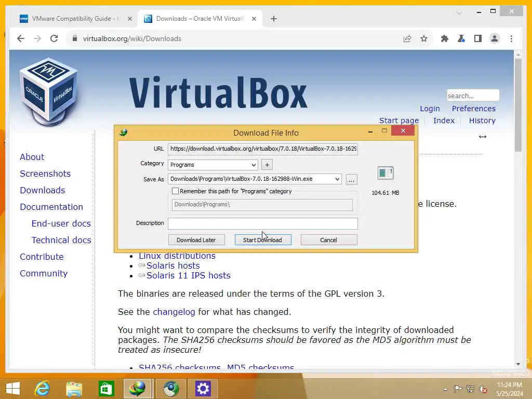Image resolution: width=532 pixels, height=399 pixels.
Task: Open the About sidebar link
Action: [32, 157]
